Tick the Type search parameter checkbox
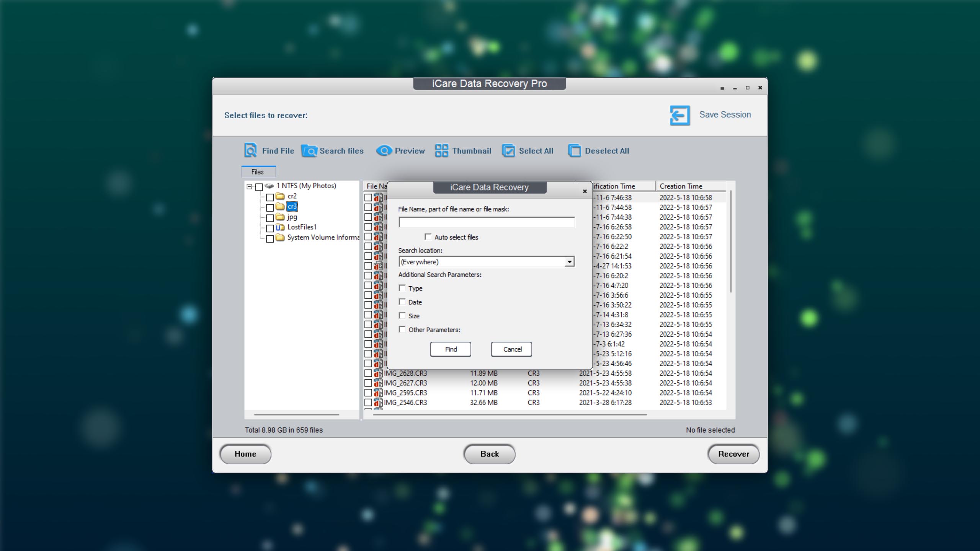This screenshot has width=980, height=551. [402, 288]
